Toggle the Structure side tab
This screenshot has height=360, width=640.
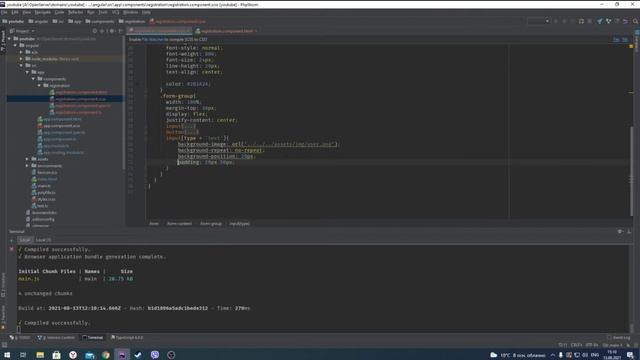(x=3, y=285)
